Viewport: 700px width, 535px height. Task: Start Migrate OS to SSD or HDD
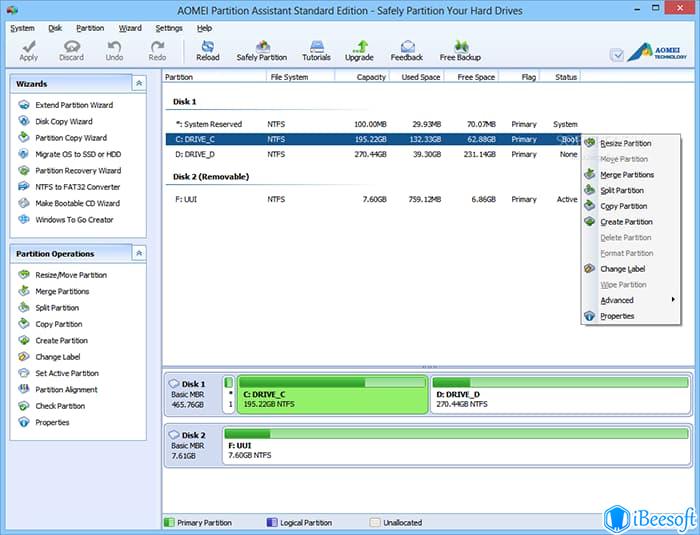click(x=70, y=154)
